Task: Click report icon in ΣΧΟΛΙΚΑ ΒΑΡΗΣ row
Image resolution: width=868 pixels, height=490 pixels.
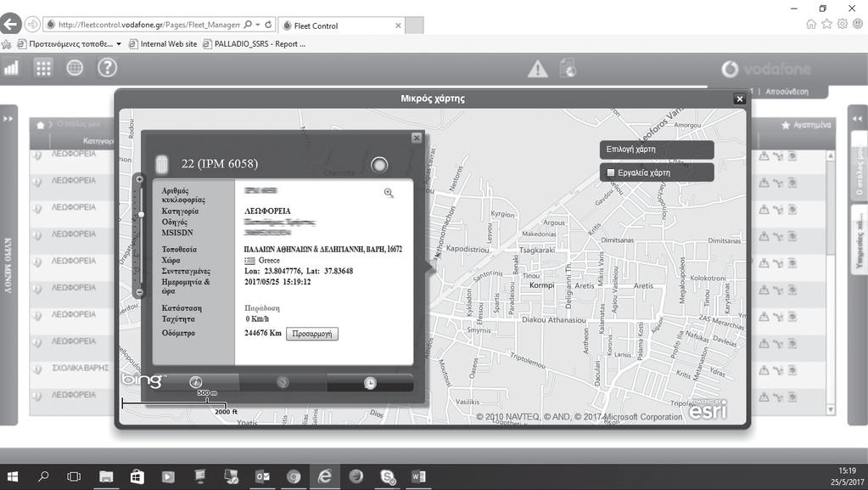Action: pos(792,369)
